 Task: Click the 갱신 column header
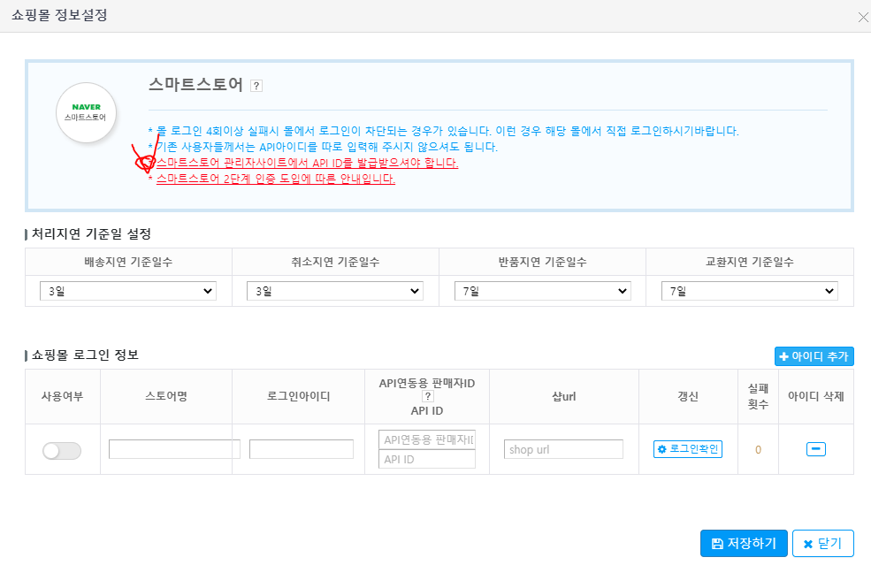[688, 396]
